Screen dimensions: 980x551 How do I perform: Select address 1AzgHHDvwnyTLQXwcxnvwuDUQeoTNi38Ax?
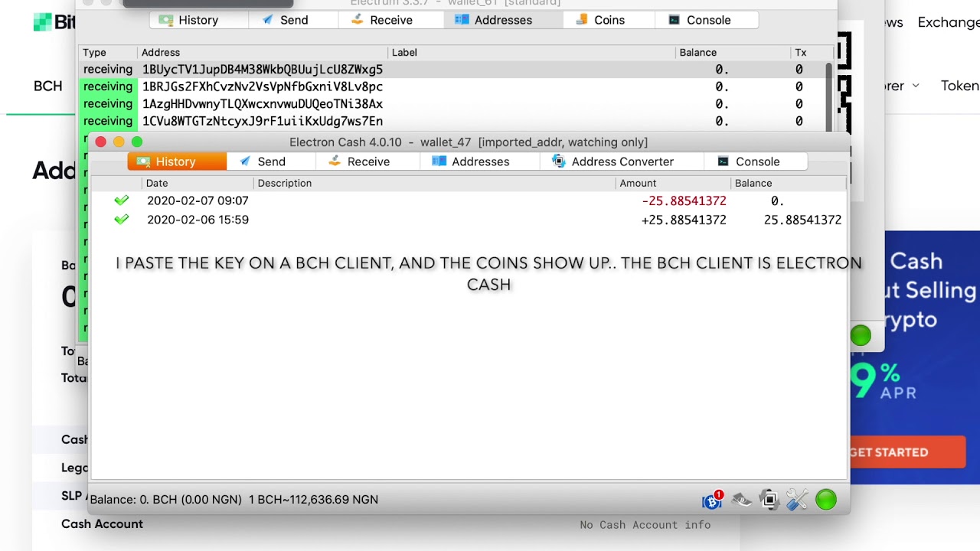tap(263, 104)
